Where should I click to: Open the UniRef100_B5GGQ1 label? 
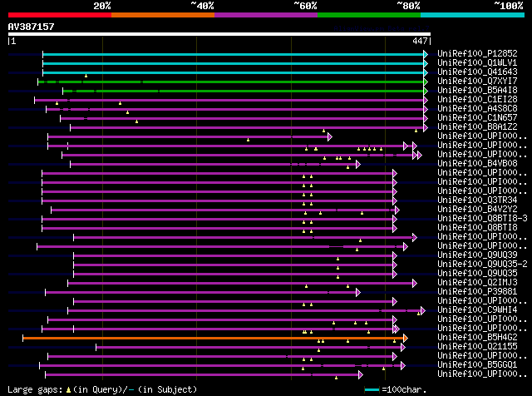coord(477,365)
